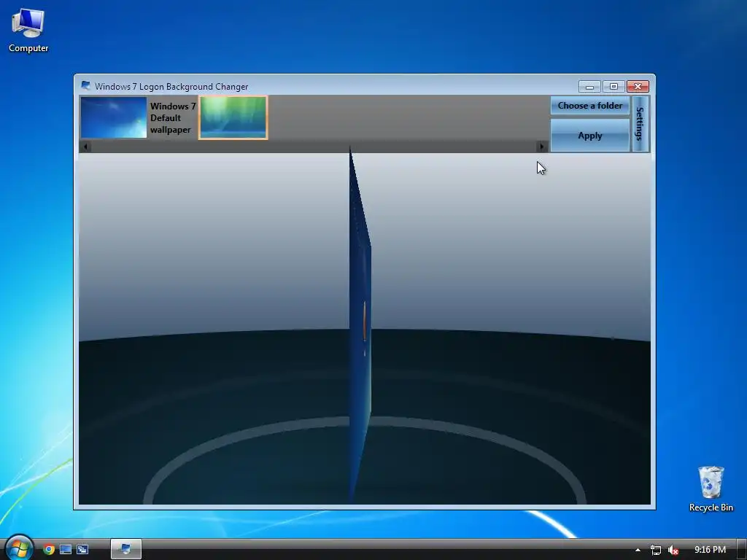Click the Choose a folder button
The width and height of the screenshot is (747, 560).
[589, 106]
